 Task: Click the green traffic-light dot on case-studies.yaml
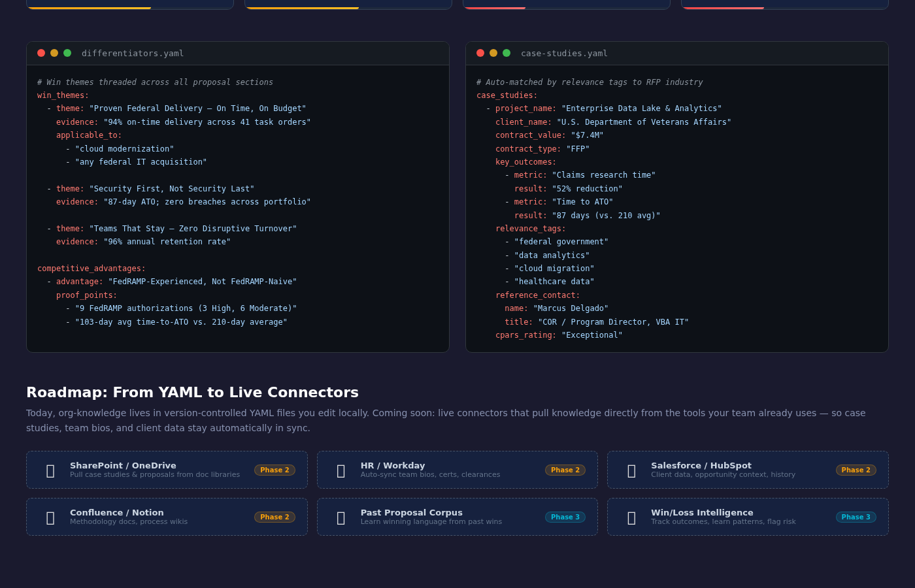pyautogui.click(x=506, y=53)
